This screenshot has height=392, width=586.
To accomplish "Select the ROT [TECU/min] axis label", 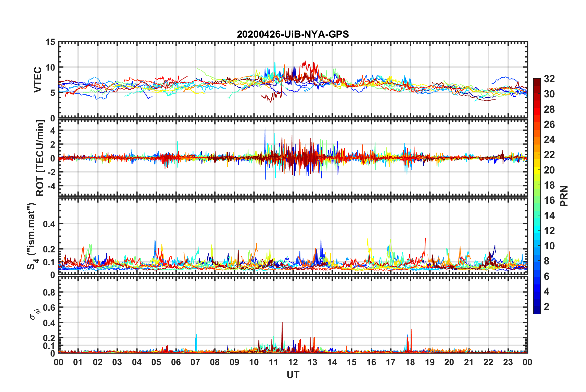I will point(40,158).
